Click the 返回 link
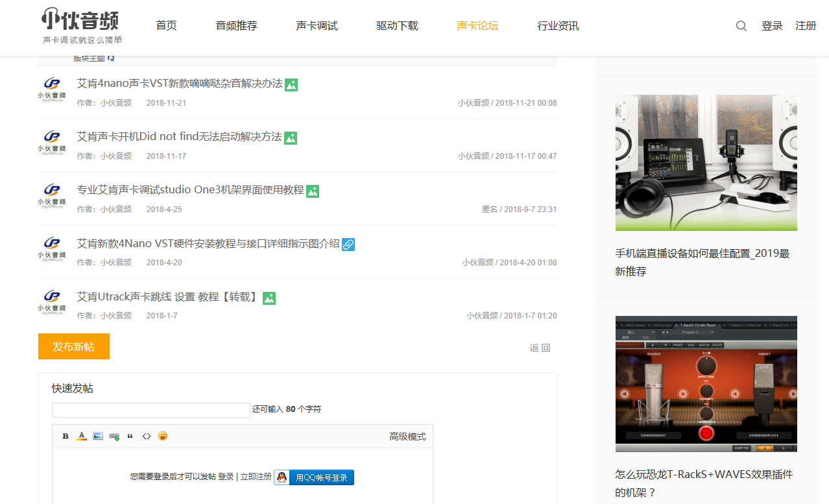 pos(540,348)
